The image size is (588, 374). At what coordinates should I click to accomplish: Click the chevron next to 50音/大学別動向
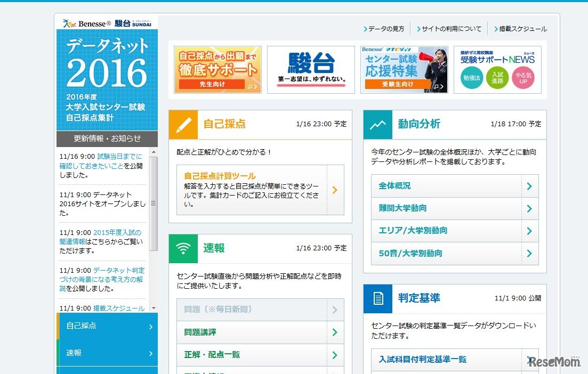tap(529, 254)
